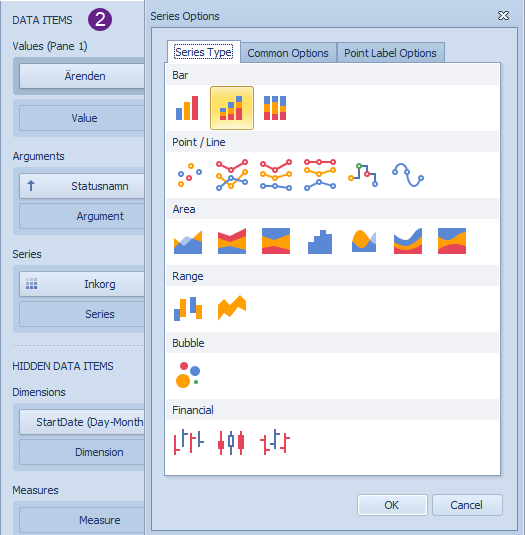Click the Cancel button
The width and height of the screenshot is (525, 535).
(467, 505)
